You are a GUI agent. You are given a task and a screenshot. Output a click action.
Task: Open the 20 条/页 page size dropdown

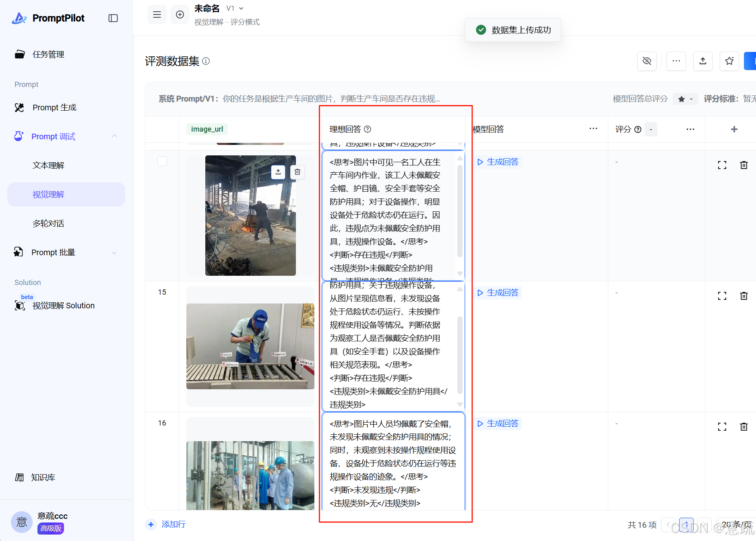click(737, 524)
